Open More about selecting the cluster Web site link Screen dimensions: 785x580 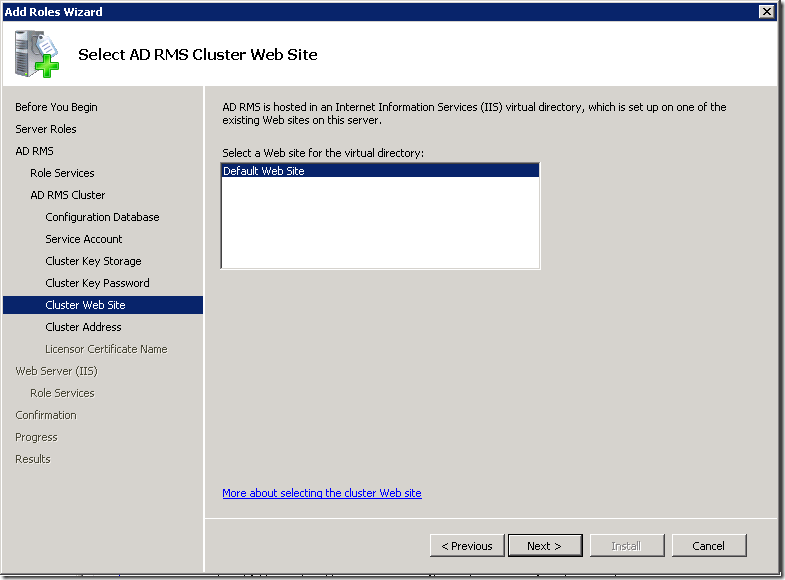(x=322, y=493)
